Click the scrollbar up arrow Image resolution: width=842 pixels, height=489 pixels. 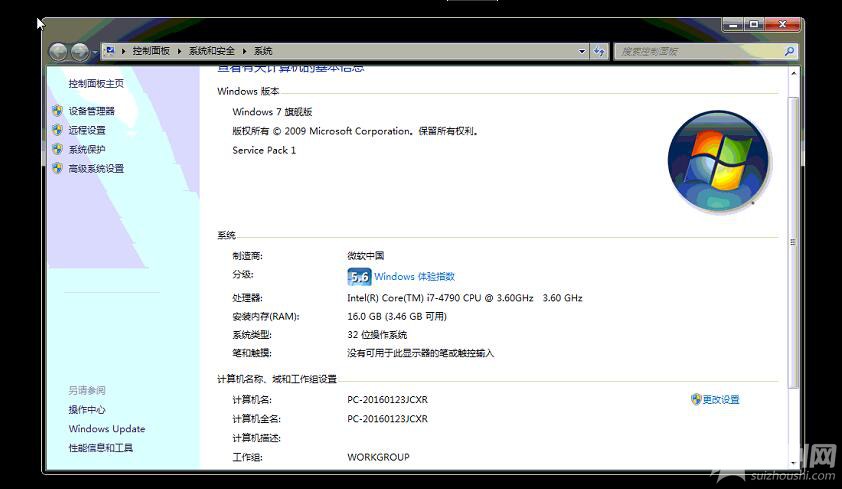click(794, 74)
